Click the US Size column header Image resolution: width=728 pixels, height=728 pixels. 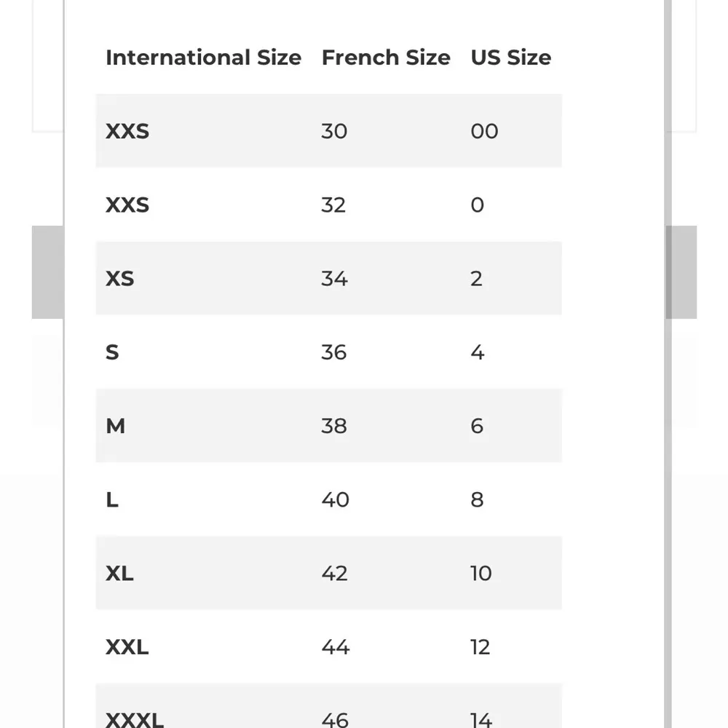click(x=510, y=58)
